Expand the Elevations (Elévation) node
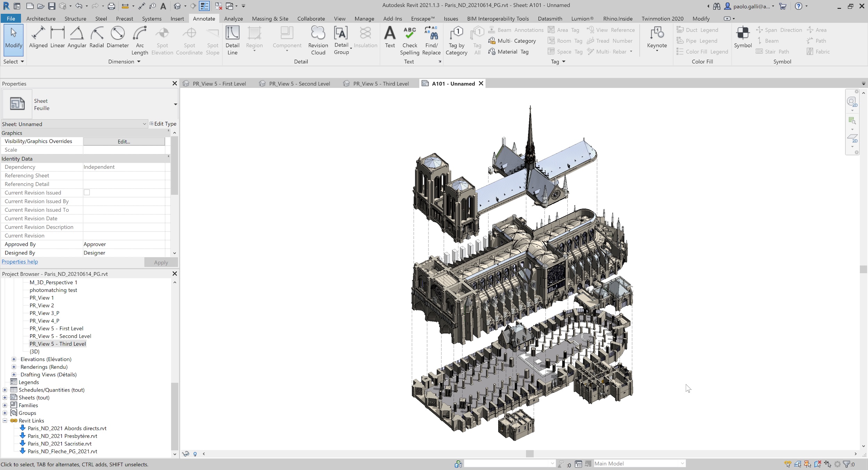This screenshot has width=868, height=470. click(x=14, y=359)
